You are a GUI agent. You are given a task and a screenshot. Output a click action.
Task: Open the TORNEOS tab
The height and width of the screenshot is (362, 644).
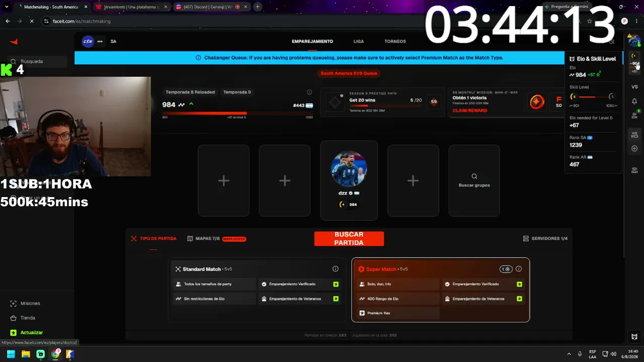point(395,41)
